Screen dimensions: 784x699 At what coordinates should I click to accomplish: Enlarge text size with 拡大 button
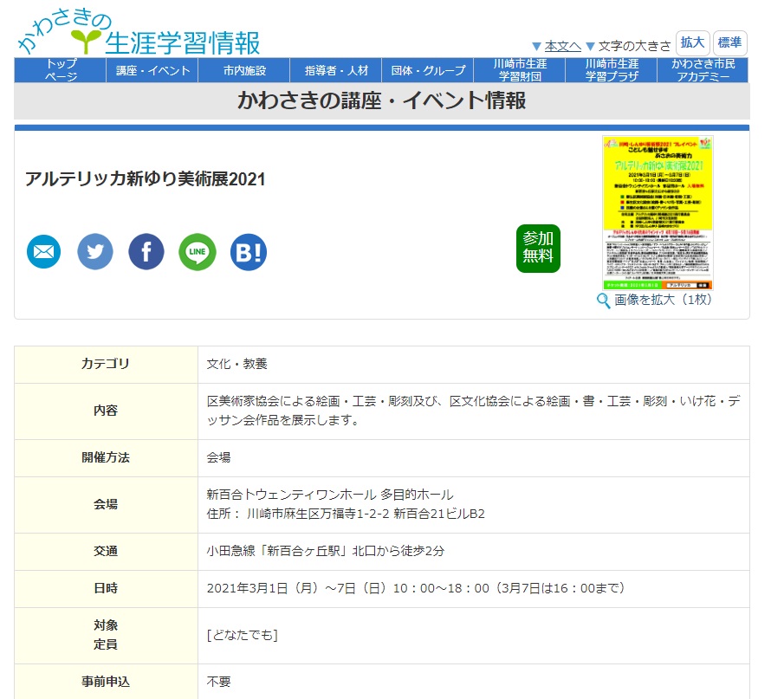point(693,43)
